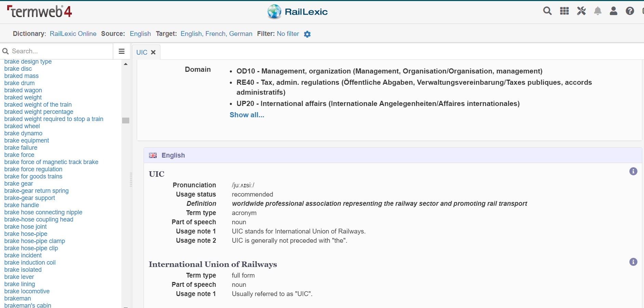
Task: Open term 'brake disc'
Action: click(18, 69)
